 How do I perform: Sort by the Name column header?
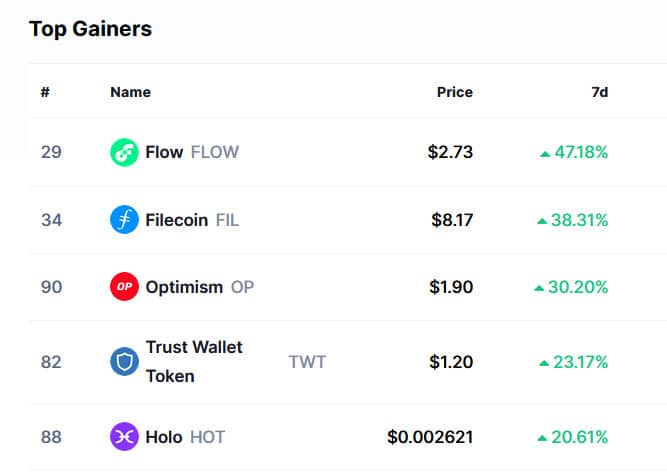(130, 92)
